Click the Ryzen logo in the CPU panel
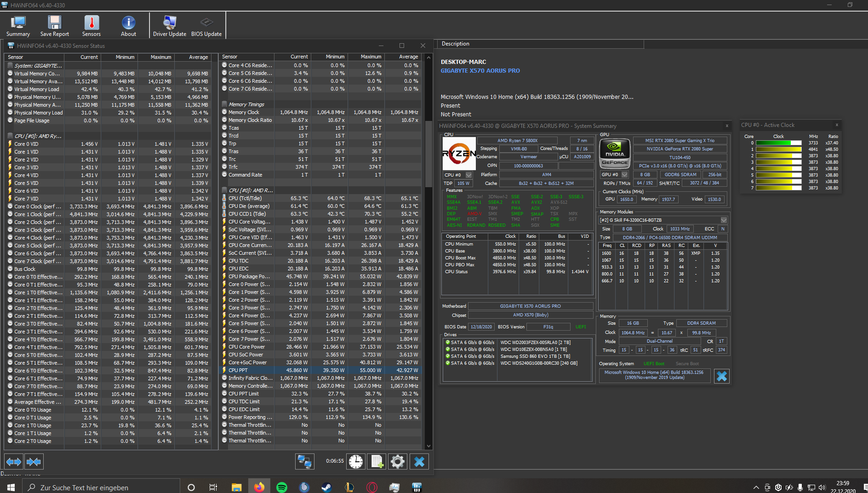Image resolution: width=868 pixels, height=493 pixels. (x=459, y=154)
